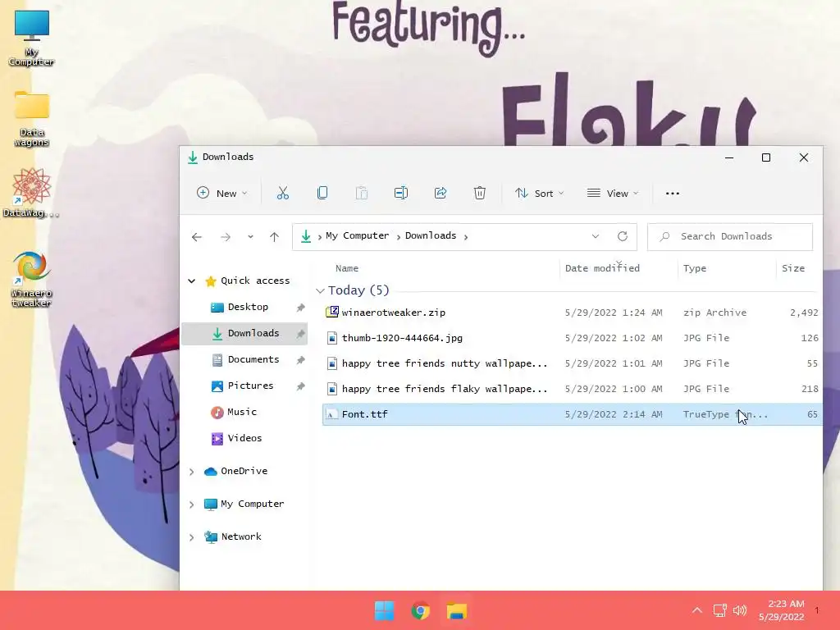Sort by Size column header

click(793, 268)
